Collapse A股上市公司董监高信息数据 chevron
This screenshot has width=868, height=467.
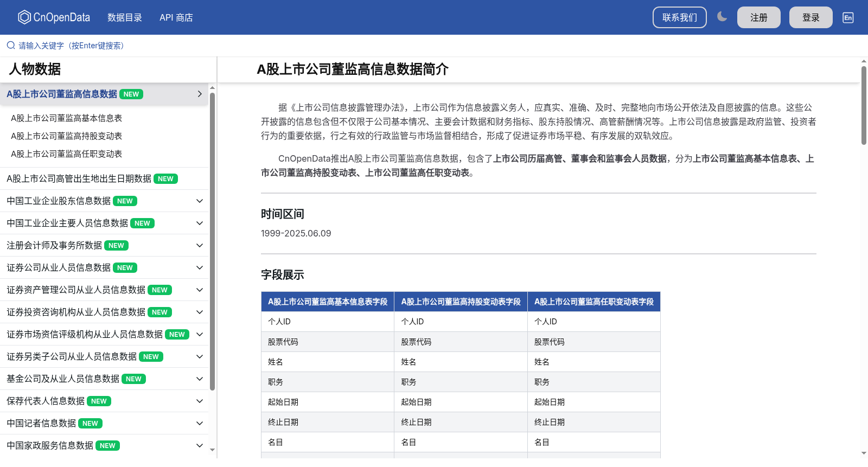(200, 94)
